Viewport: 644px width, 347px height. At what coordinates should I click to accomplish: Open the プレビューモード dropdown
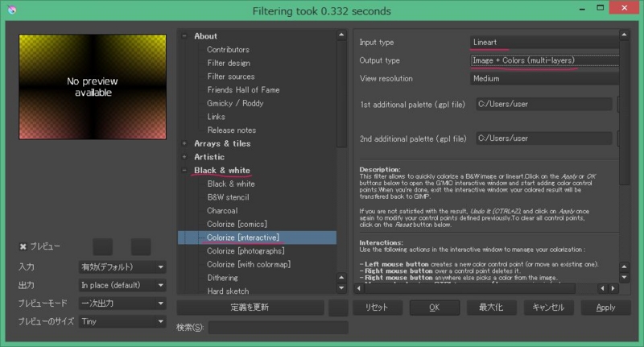[122, 303]
